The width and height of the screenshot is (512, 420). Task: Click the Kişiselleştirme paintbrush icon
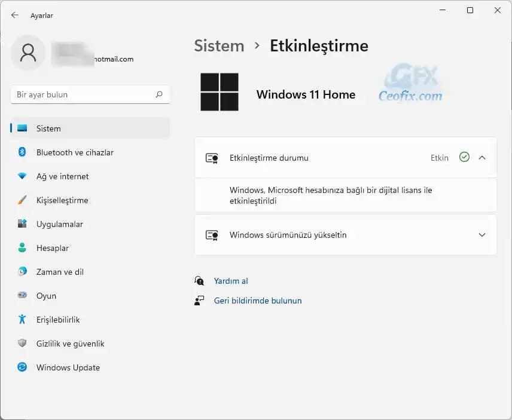(22, 200)
